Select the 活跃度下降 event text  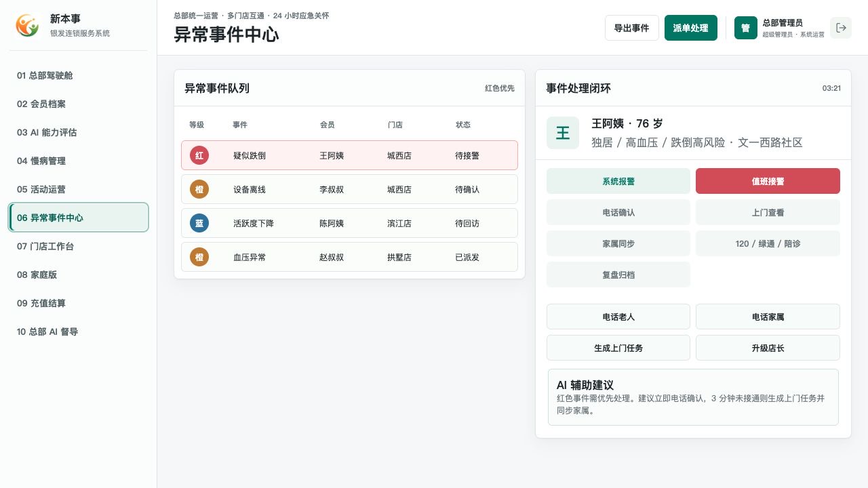254,223
